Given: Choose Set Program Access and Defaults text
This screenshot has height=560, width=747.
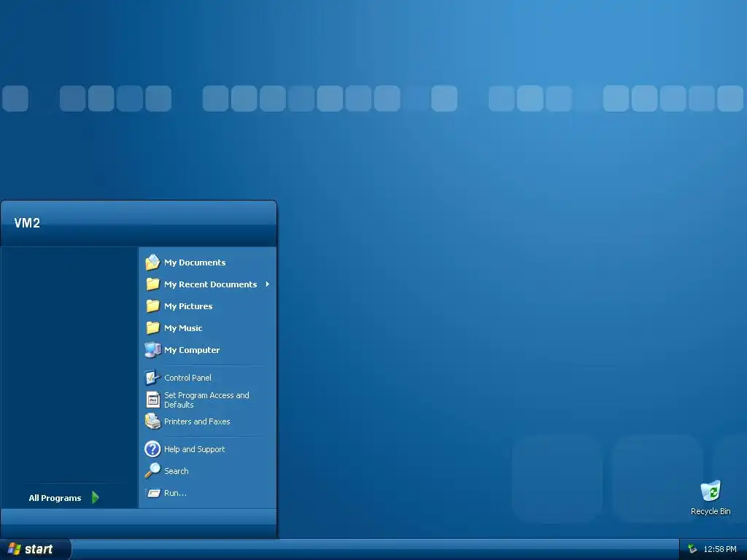Looking at the screenshot, I should [206, 400].
